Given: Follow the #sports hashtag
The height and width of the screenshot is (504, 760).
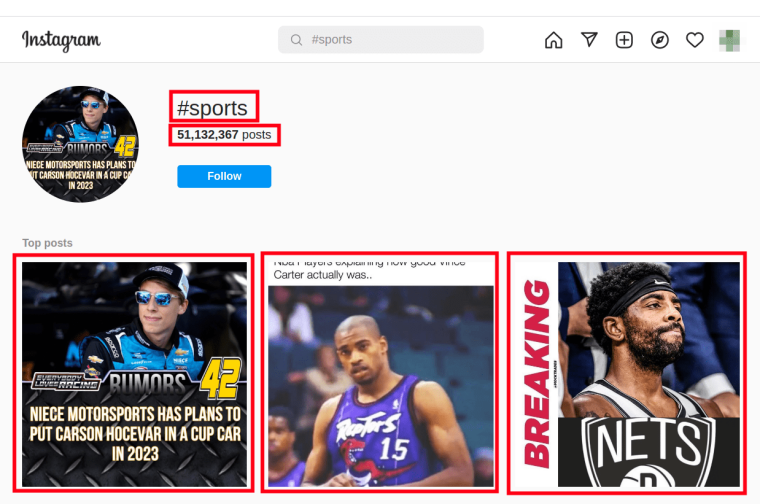Looking at the screenshot, I should [x=224, y=176].
